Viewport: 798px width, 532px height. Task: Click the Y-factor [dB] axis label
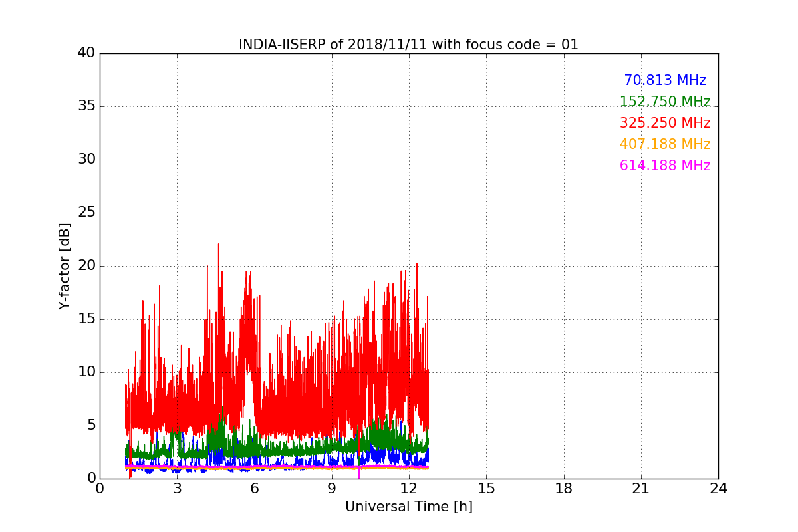point(65,266)
